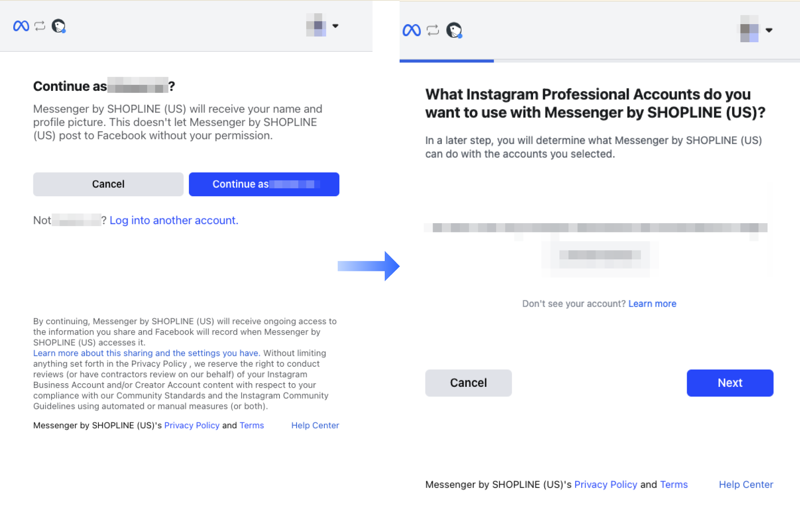This screenshot has width=800, height=532.
Task: Click the Meta logo in right dialog
Action: [411, 30]
